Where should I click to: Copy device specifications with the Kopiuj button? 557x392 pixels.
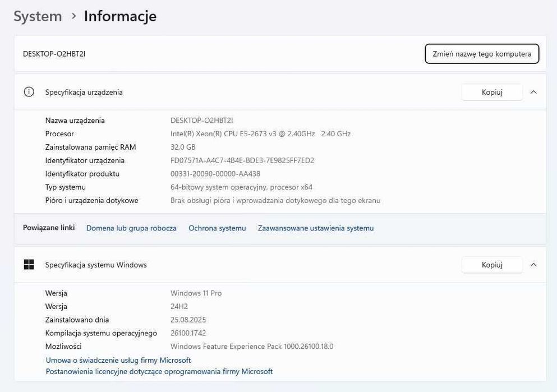[x=492, y=93]
